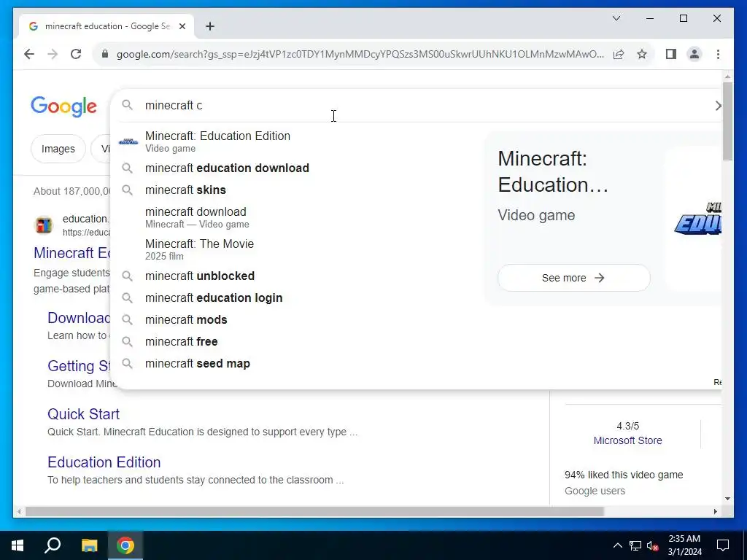Open the tab search chevron

point(616,18)
